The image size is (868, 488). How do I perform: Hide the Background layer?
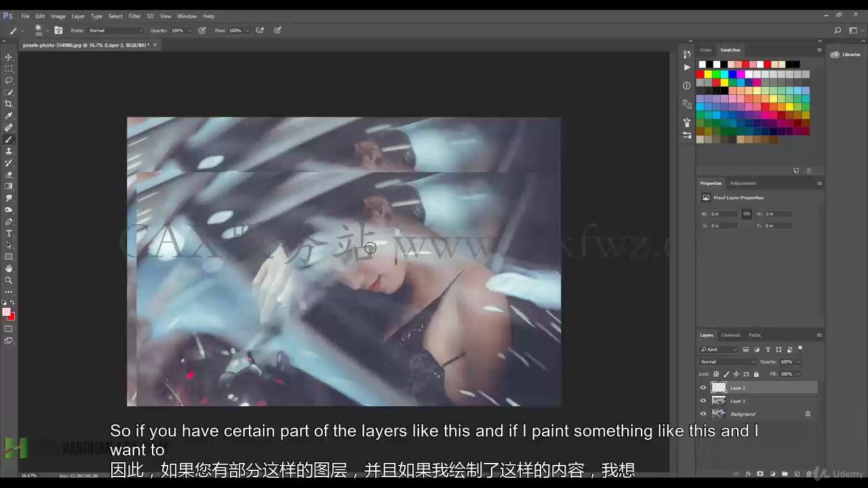[x=703, y=414]
